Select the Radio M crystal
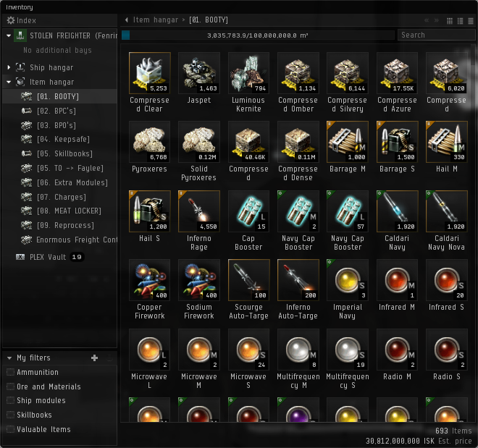 tap(397, 350)
